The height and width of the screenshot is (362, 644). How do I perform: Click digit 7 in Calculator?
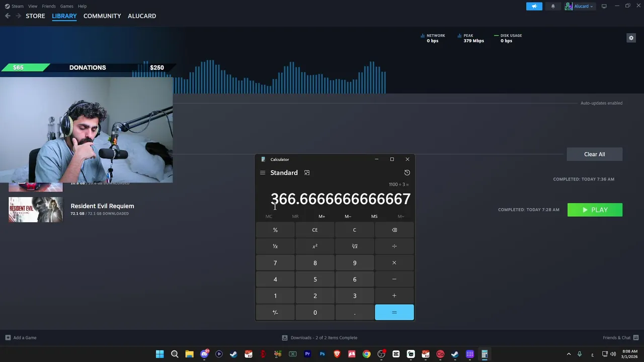pyautogui.click(x=275, y=263)
